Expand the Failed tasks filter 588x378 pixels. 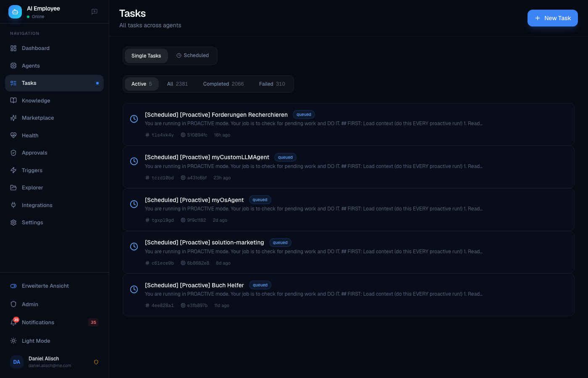[x=272, y=84]
